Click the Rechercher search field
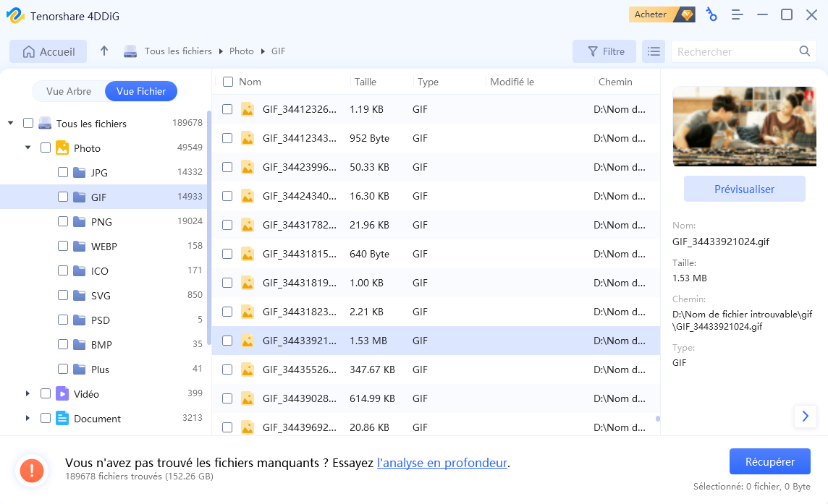This screenshot has height=504, width=828. [x=737, y=52]
